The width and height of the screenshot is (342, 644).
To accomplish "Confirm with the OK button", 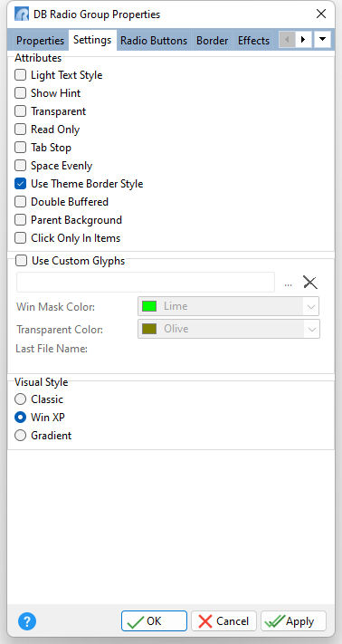I will [x=154, y=621].
